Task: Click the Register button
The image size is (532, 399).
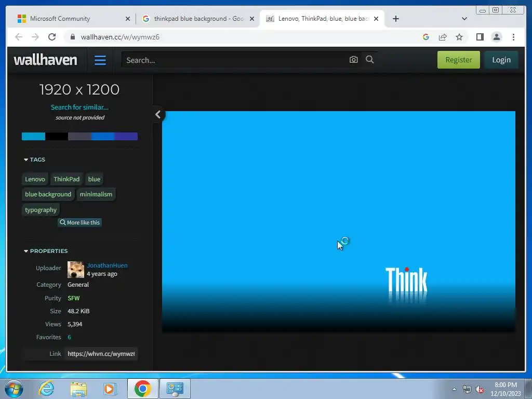Action: [458, 60]
